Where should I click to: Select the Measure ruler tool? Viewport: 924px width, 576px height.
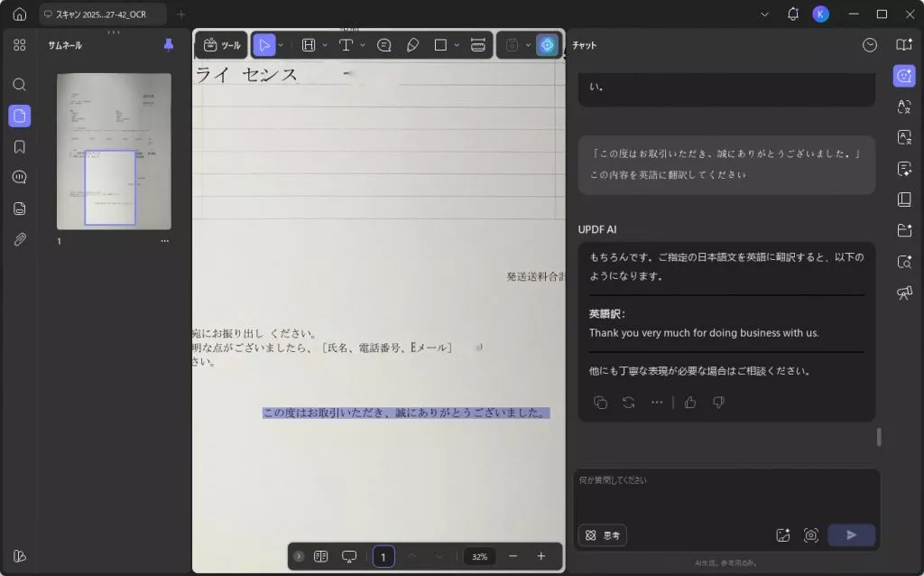477,44
